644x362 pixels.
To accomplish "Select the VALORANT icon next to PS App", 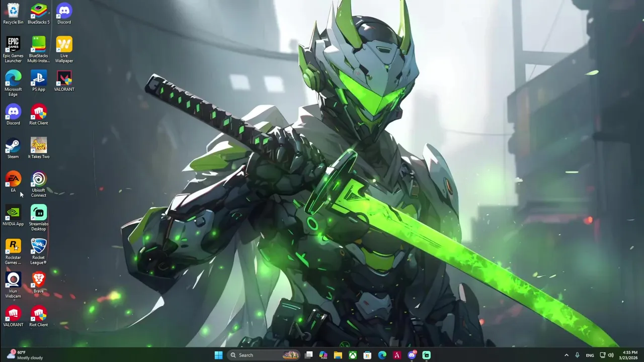I will point(64,81).
